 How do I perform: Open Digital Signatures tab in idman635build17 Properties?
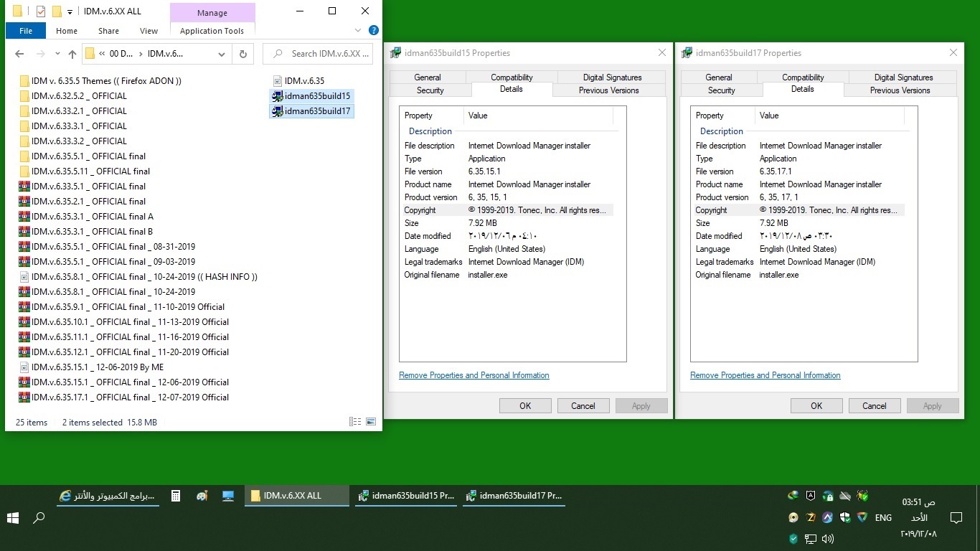coord(904,77)
